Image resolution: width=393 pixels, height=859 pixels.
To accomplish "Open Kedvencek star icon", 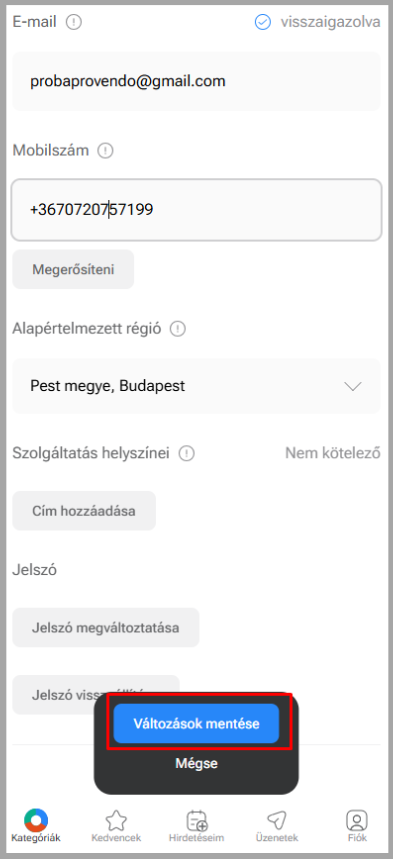I will [116, 826].
